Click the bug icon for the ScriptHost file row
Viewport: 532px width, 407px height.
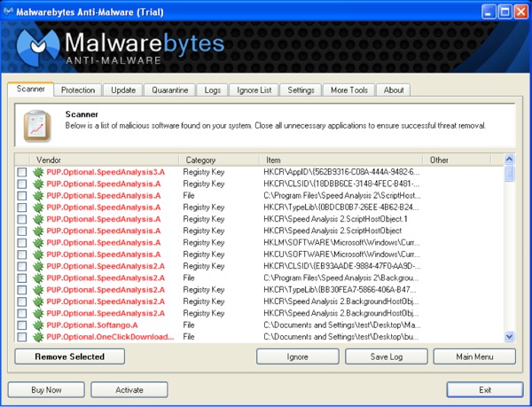(38, 196)
